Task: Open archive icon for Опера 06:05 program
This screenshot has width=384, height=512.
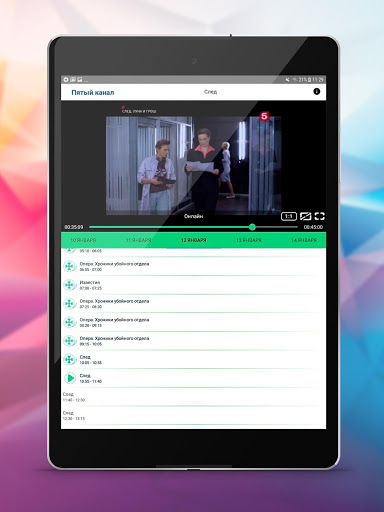Action: click(69, 266)
